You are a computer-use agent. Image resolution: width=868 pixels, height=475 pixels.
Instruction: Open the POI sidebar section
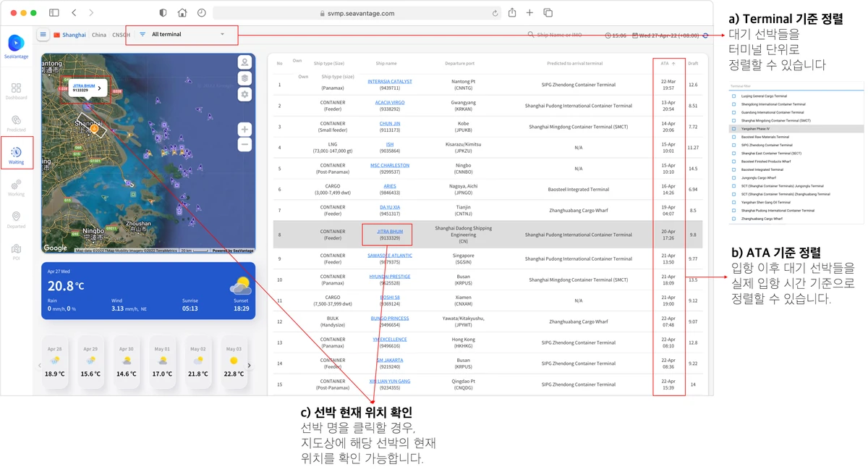click(x=16, y=252)
